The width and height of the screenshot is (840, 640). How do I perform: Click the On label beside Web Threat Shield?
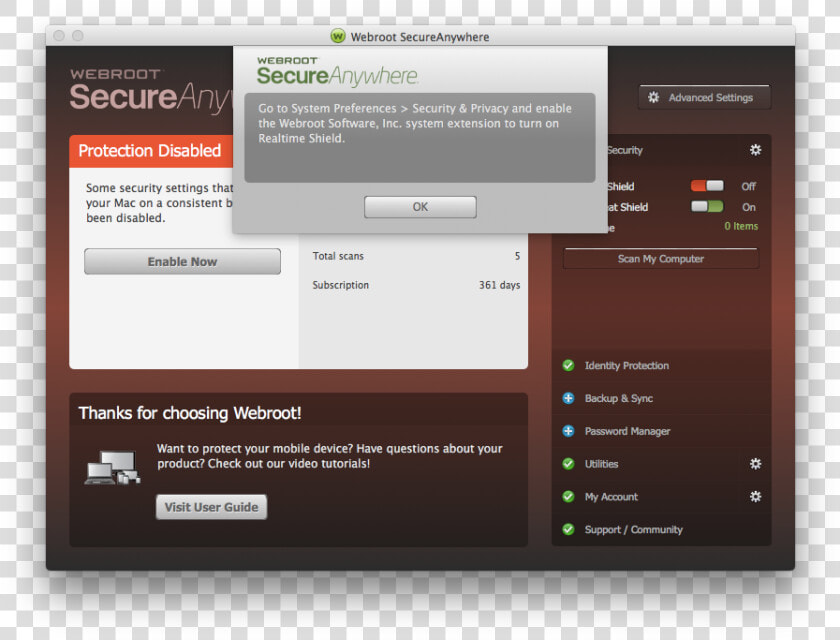coord(749,207)
